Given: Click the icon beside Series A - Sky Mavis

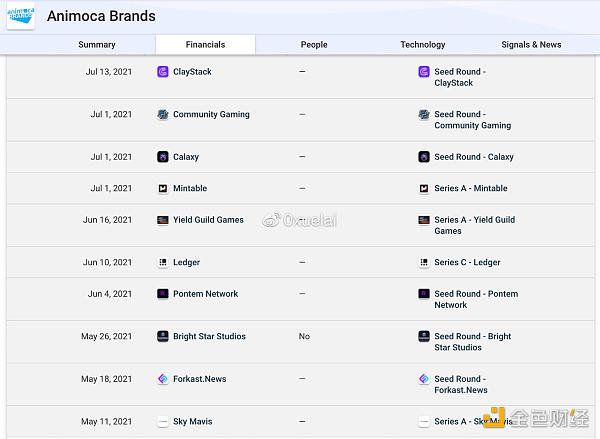Looking at the screenshot, I should click(x=424, y=421).
